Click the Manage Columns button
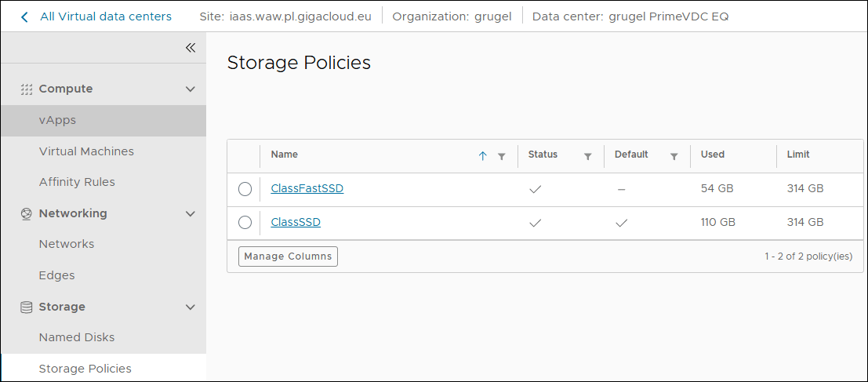The width and height of the screenshot is (868, 382). (288, 256)
